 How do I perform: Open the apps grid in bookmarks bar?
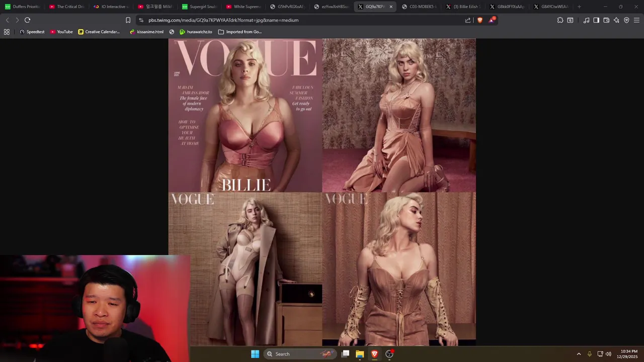tap(7, 32)
